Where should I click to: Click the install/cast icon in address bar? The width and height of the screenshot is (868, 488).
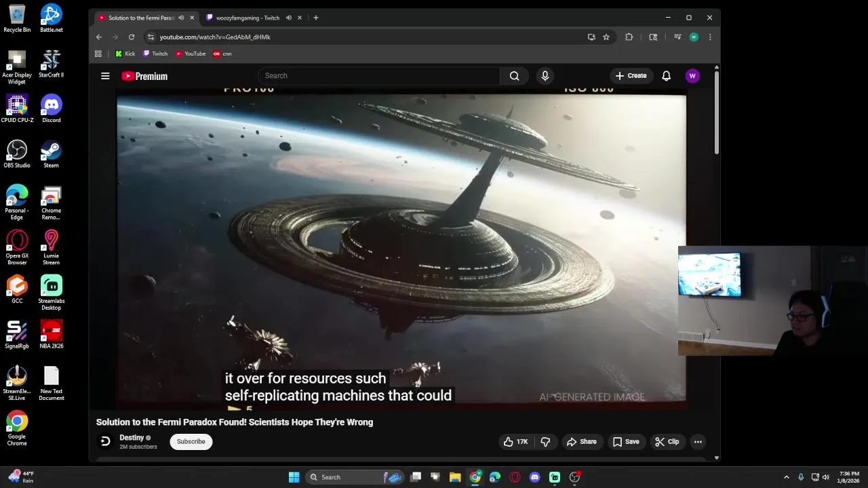[591, 37]
